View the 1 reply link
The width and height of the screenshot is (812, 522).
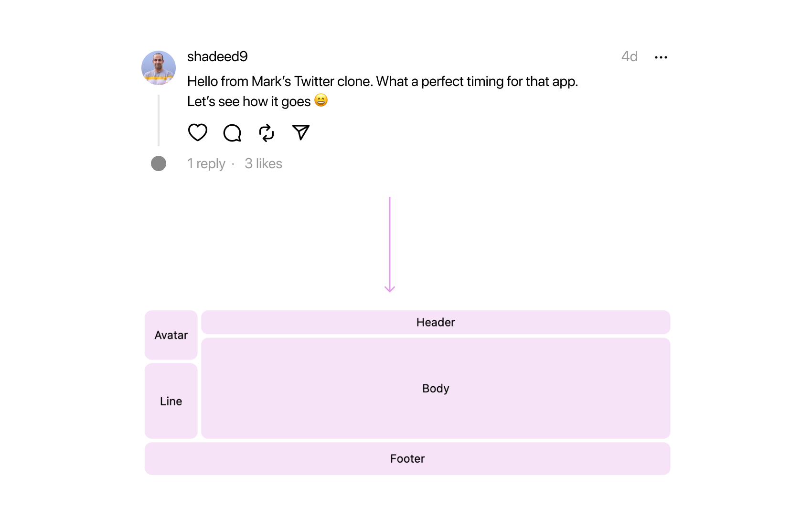point(206,164)
